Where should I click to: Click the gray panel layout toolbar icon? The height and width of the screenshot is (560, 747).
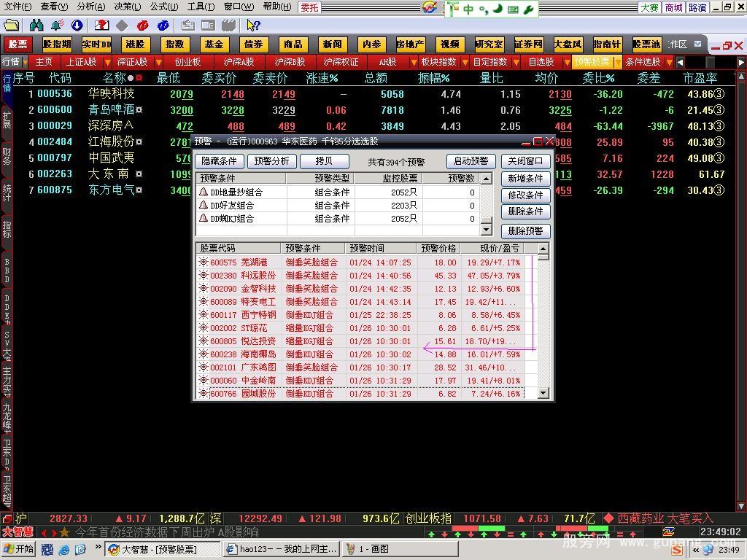(208, 26)
